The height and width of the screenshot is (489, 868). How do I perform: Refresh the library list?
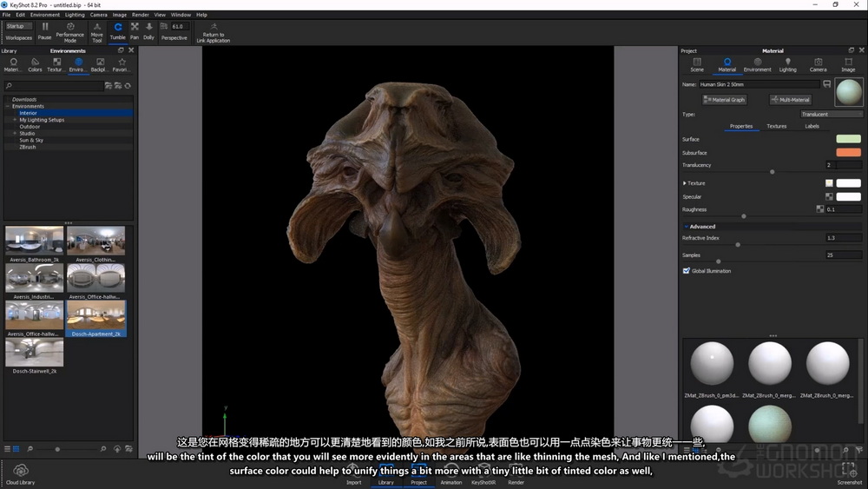pos(128,86)
